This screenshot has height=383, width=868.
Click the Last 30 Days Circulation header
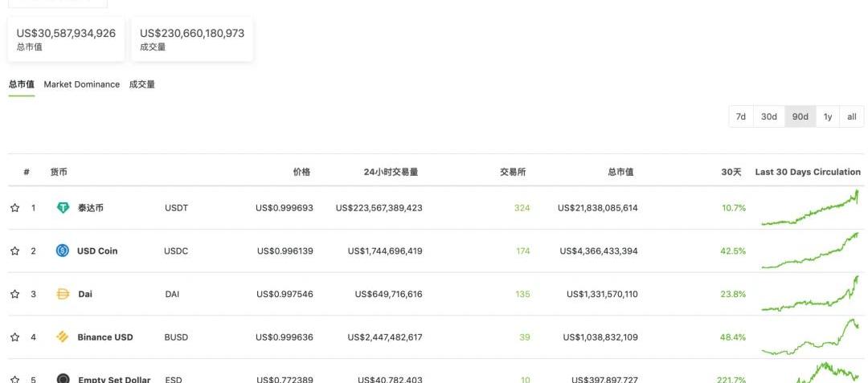pyautogui.click(x=808, y=172)
